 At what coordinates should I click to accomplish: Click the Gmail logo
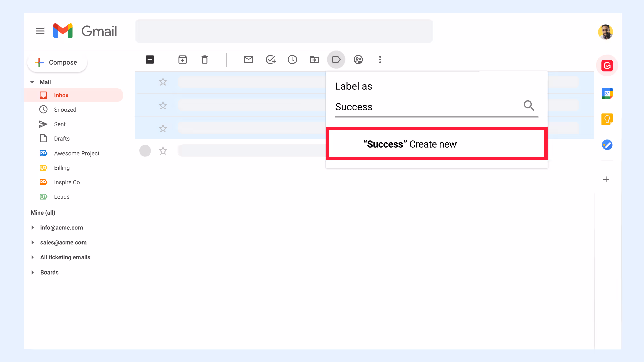click(x=85, y=31)
